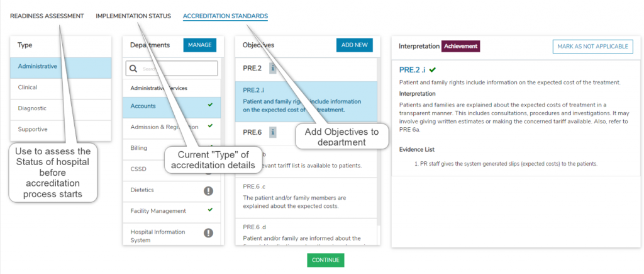The image size is (644, 274).
Task: Click the warning icon beside Dietetics
Action: point(209,190)
